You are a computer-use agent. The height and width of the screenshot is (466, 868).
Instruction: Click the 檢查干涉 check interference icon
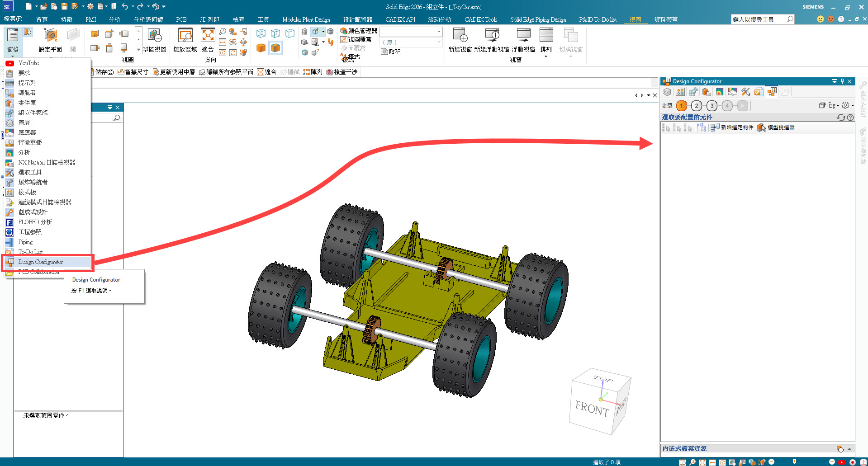click(330, 72)
